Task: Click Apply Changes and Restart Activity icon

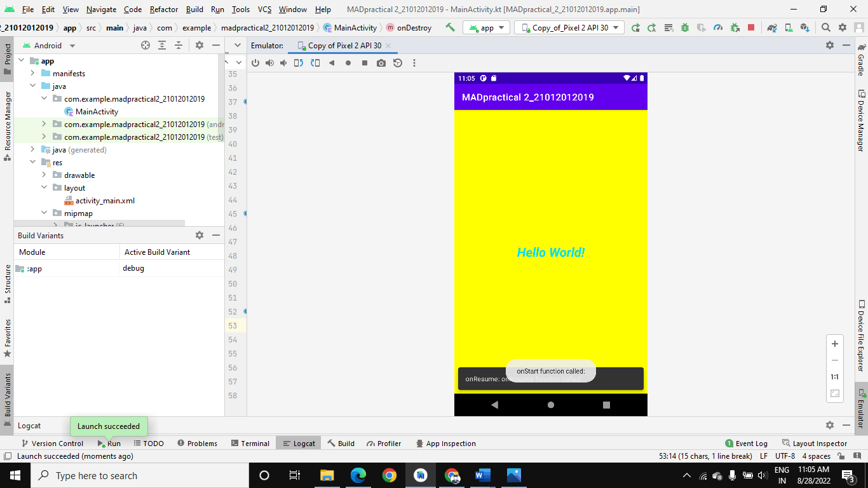Action: (652, 27)
